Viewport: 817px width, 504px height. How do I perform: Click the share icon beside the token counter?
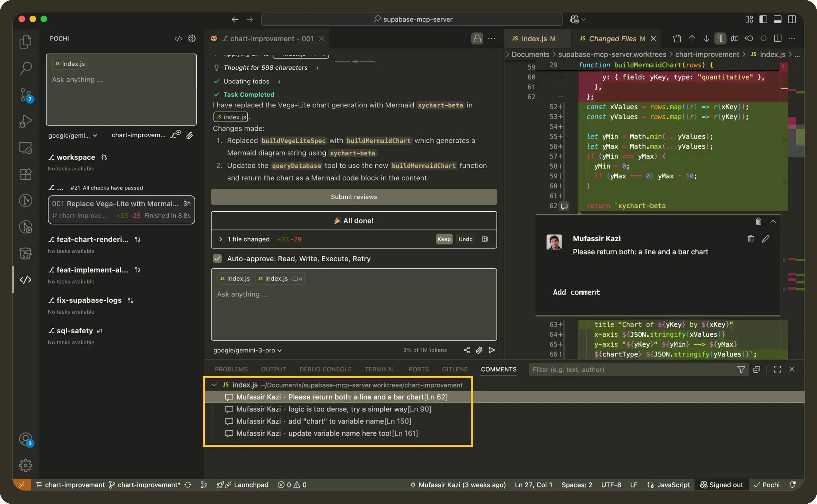[467, 350]
